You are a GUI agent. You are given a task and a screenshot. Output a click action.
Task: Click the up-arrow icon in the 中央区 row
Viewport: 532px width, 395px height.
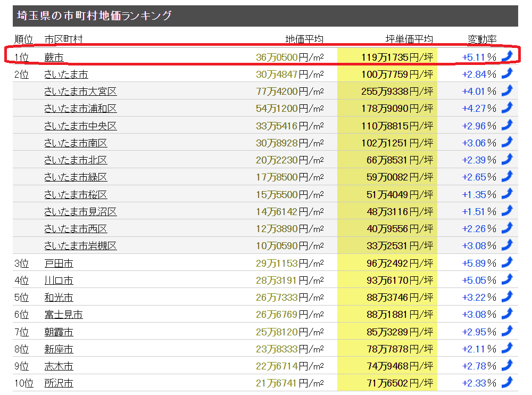tap(507, 125)
